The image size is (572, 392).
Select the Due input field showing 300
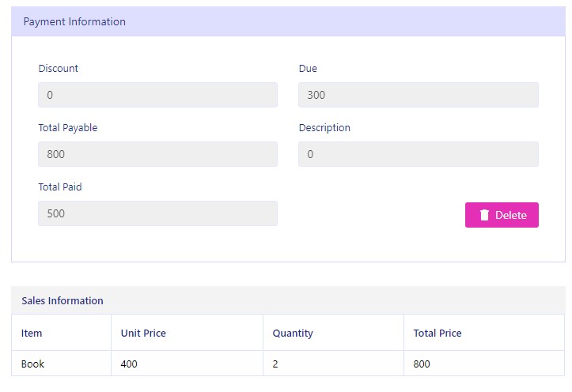(x=418, y=95)
